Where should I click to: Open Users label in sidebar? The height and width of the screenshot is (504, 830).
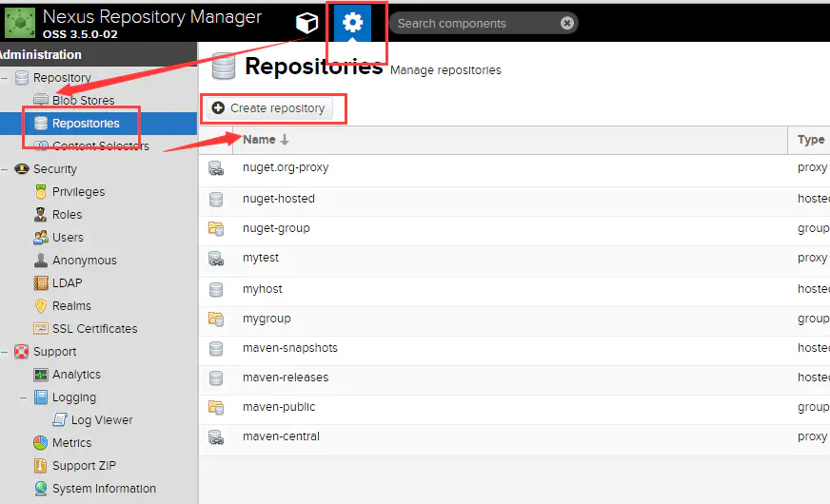tap(68, 238)
